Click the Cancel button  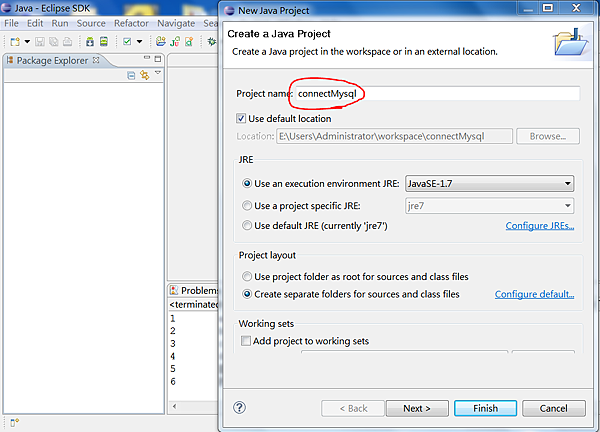(553, 408)
